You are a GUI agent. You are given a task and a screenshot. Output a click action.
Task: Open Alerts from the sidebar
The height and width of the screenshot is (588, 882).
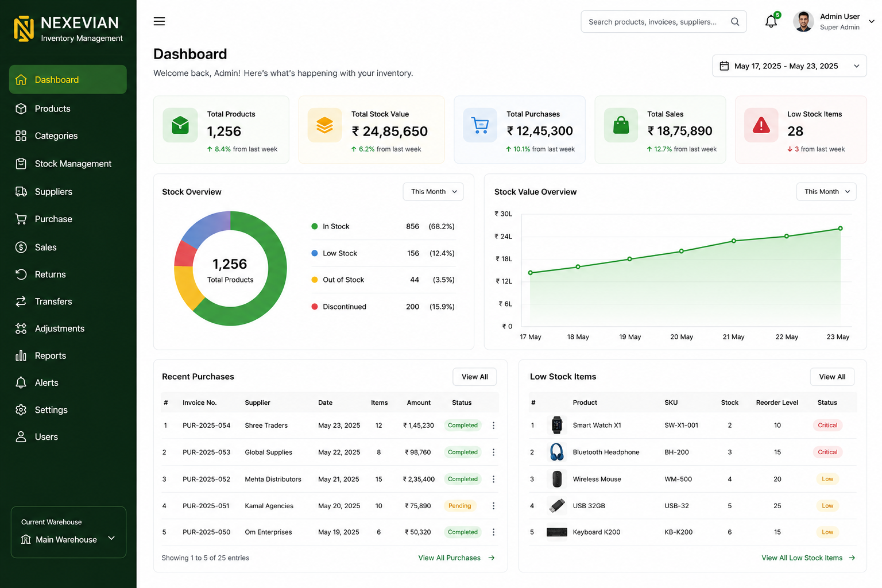[68, 383]
